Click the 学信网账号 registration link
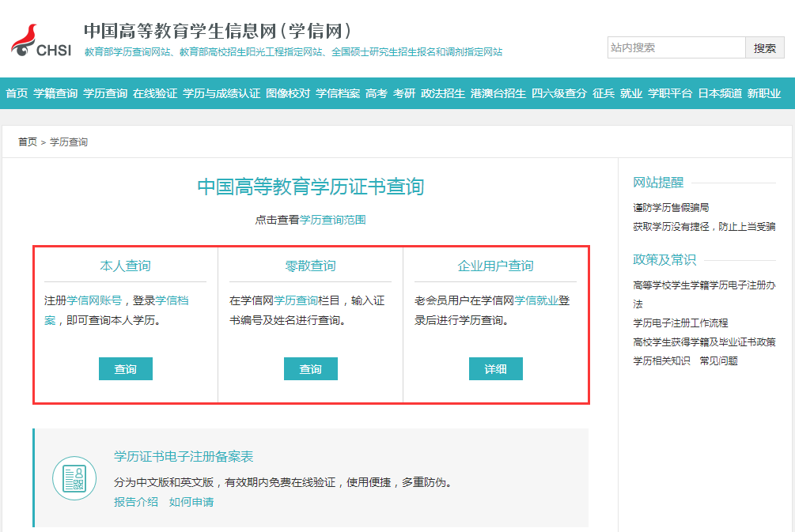Viewport: 795px width, 532px height. pyautogui.click(x=94, y=300)
